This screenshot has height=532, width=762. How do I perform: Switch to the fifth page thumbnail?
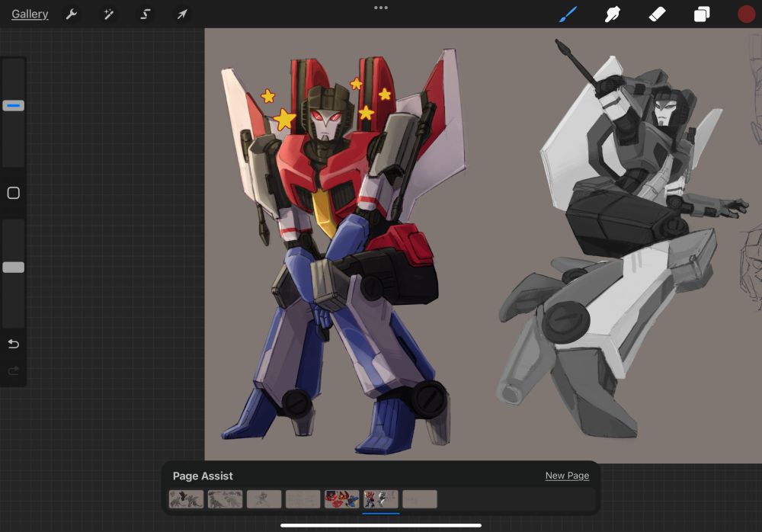coord(341,499)
